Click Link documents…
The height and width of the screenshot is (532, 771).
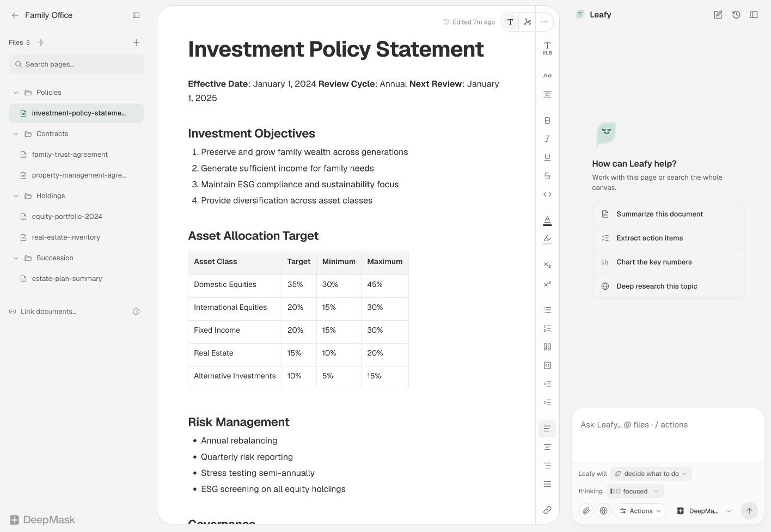[48, 311]
